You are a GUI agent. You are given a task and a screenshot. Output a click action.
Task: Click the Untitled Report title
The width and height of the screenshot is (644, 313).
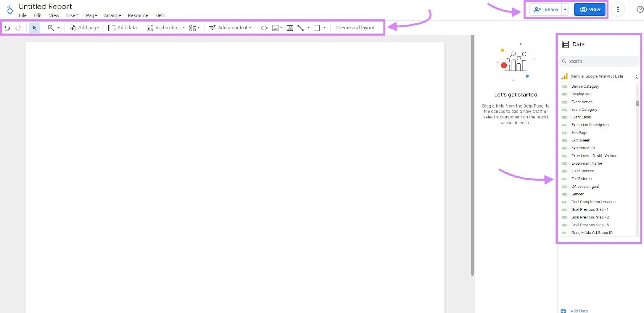(x=45, y=6)
